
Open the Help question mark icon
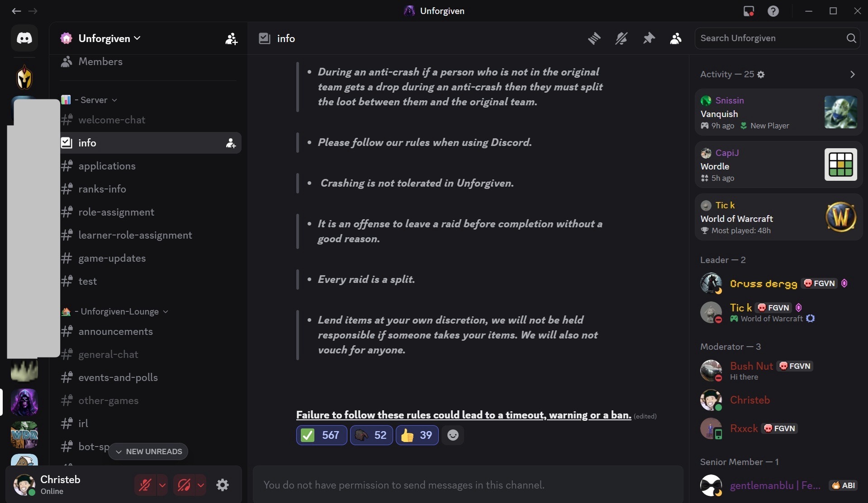pyautogui.click(x=773, y=11)
